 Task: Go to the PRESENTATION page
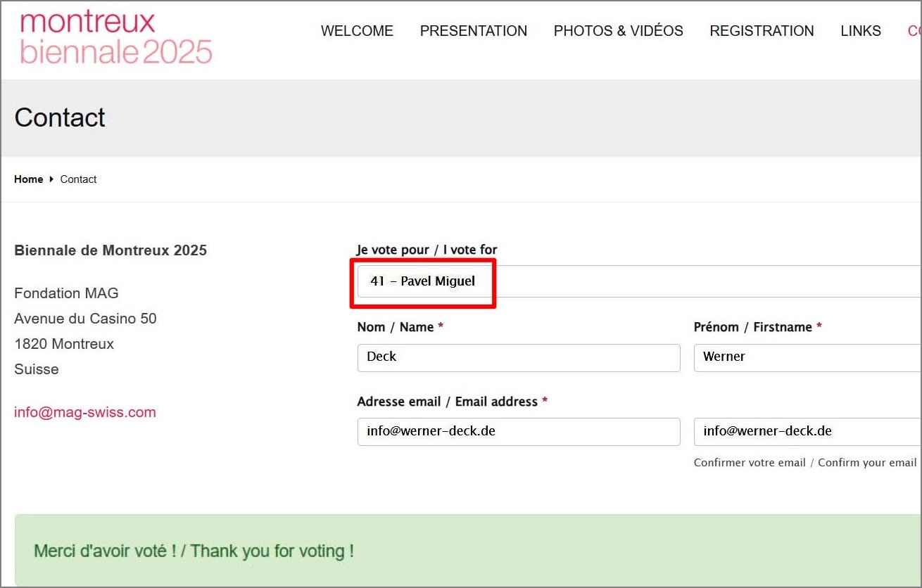473,31
